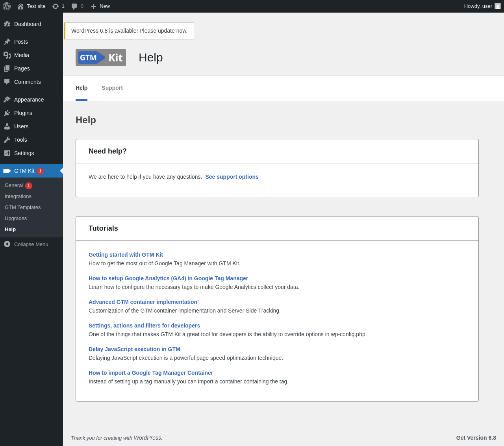
Task: Open Advanced GTM container implementation link
Action: (143, 302)
